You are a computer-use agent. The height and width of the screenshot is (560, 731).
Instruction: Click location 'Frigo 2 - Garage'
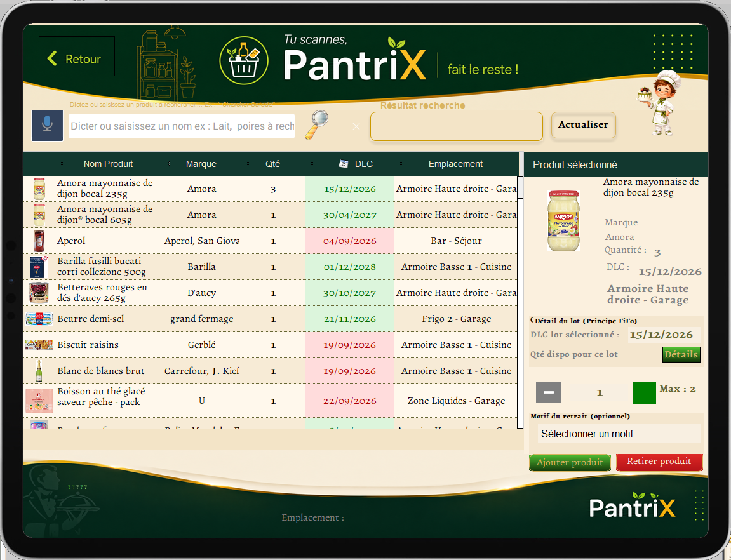[456, 319]
